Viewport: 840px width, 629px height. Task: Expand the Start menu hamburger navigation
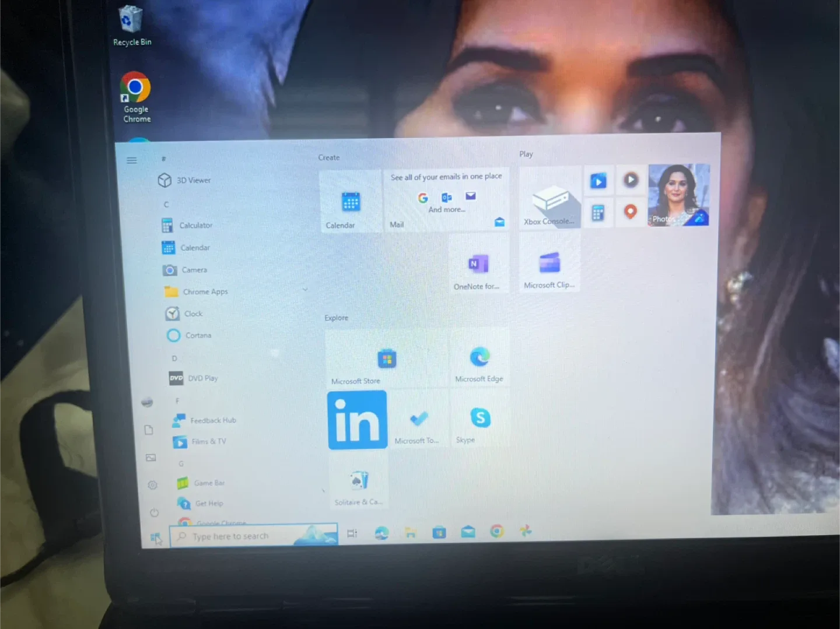click(x=132, y=160)
